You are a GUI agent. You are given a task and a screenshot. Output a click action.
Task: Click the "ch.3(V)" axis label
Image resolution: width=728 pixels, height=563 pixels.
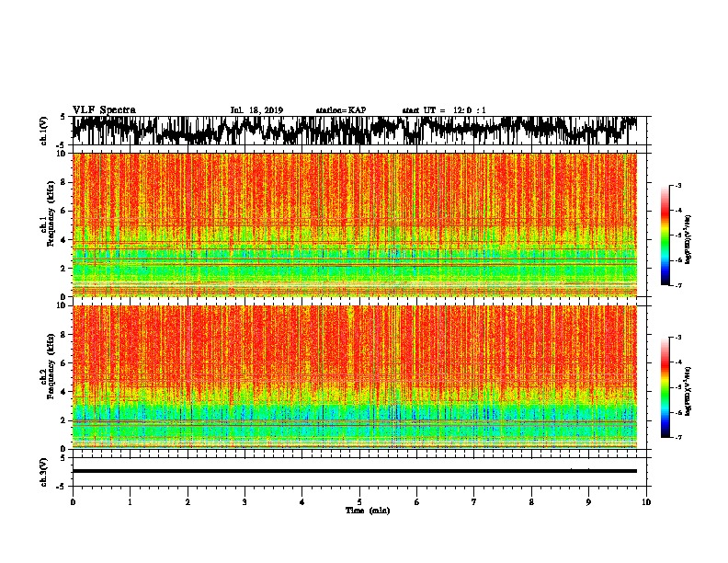[x=44, y=473]
